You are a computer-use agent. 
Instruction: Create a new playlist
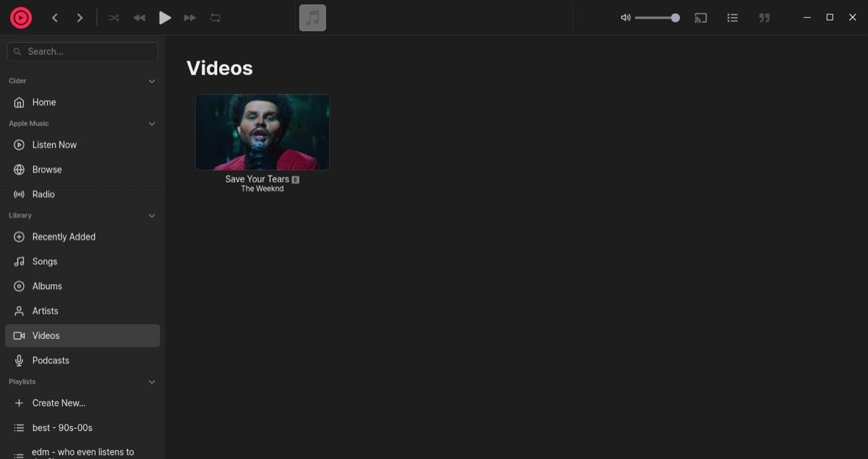[x=82, y=403]
